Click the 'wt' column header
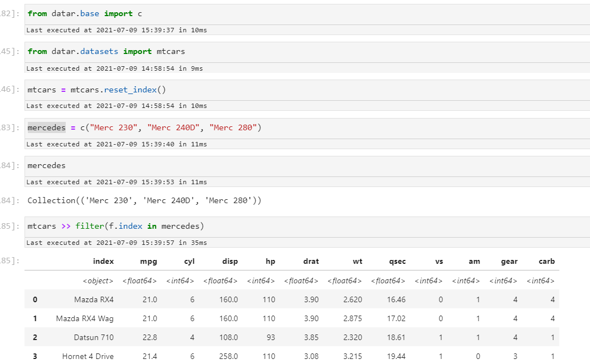 click(358, 262)
